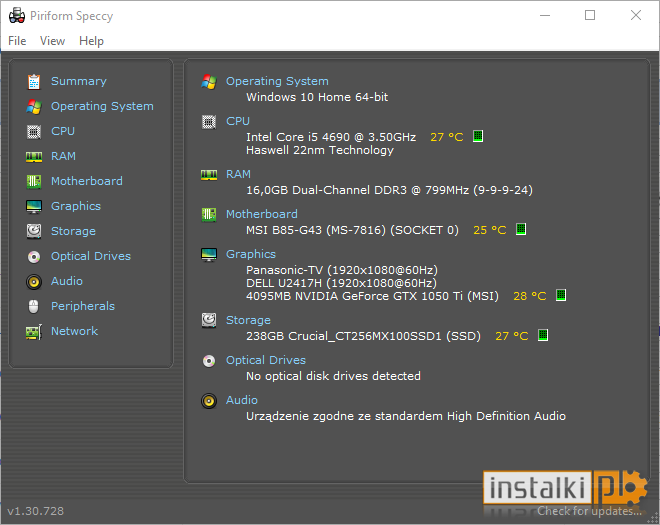This screenshot has height=525, width=660.
Task: Follow the Motherboard heading link in summary
Action: click(x=262, y=214)
